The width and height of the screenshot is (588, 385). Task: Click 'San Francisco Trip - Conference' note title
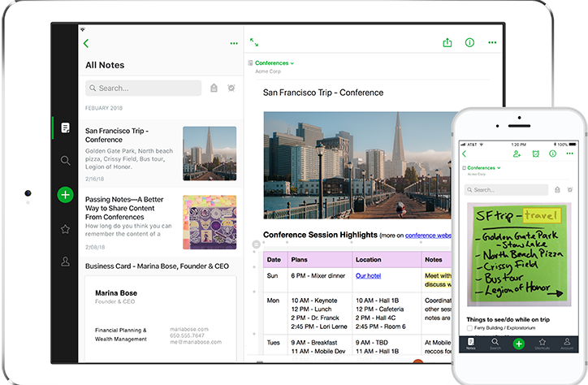(x=323, y=93)
